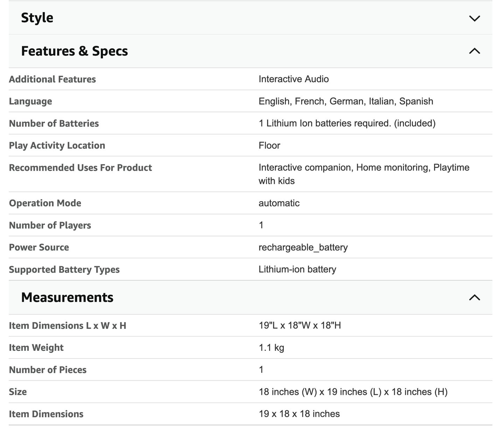The height and width of the screenshot is (433, 504).
Task: Expand the Style section chevron
Action: [474, 18]
